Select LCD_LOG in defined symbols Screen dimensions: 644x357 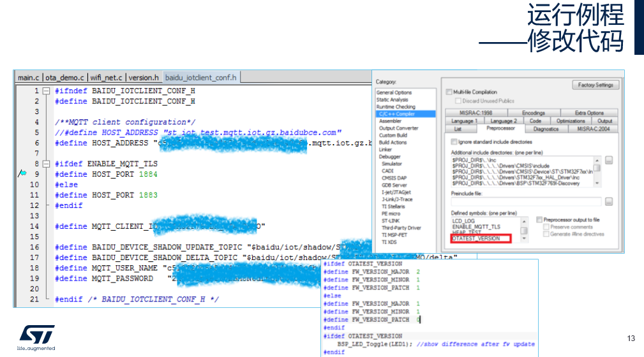point(463,221)
